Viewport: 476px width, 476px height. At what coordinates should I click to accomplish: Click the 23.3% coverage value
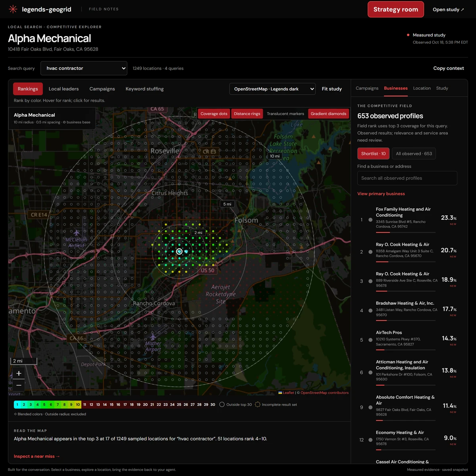449,218
